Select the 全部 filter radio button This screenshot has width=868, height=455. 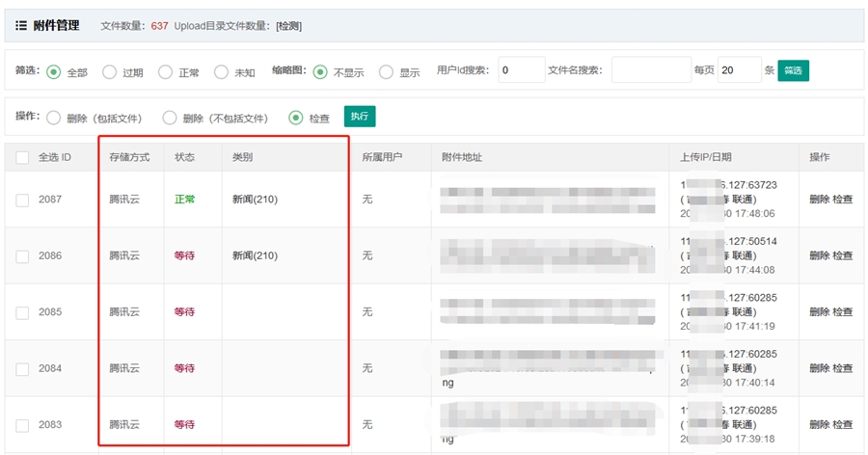point(54,71)
